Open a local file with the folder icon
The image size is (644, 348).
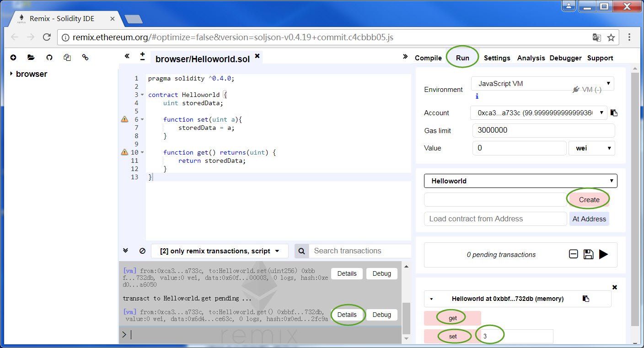[x=31, y=58]
